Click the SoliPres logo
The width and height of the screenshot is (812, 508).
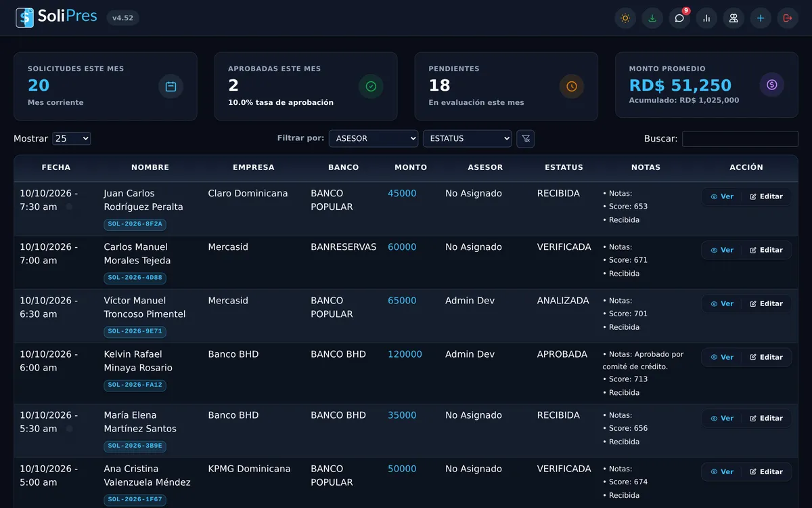57,18
